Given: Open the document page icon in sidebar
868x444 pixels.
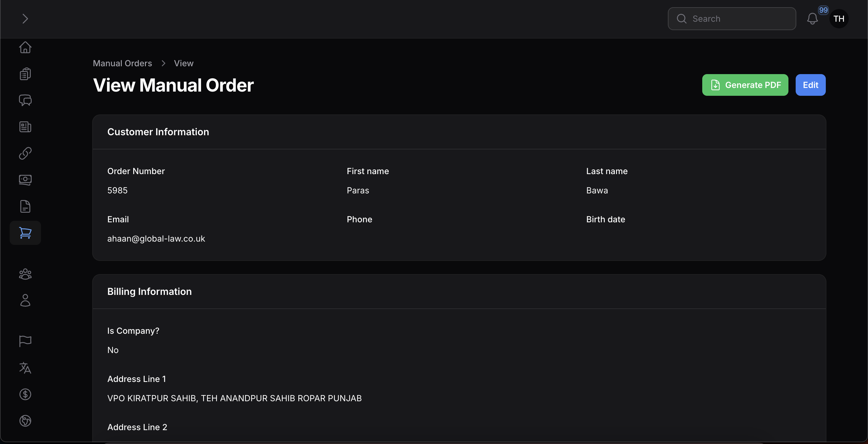Looking at the screenshot, I should pyautogui.click(x=25, y=206).
